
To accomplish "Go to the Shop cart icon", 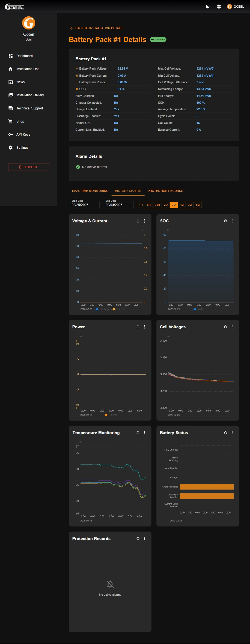I will (11, 121).
